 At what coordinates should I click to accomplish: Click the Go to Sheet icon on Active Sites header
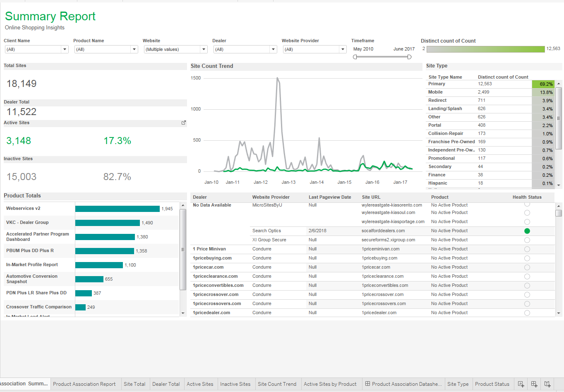pos(184,123)
